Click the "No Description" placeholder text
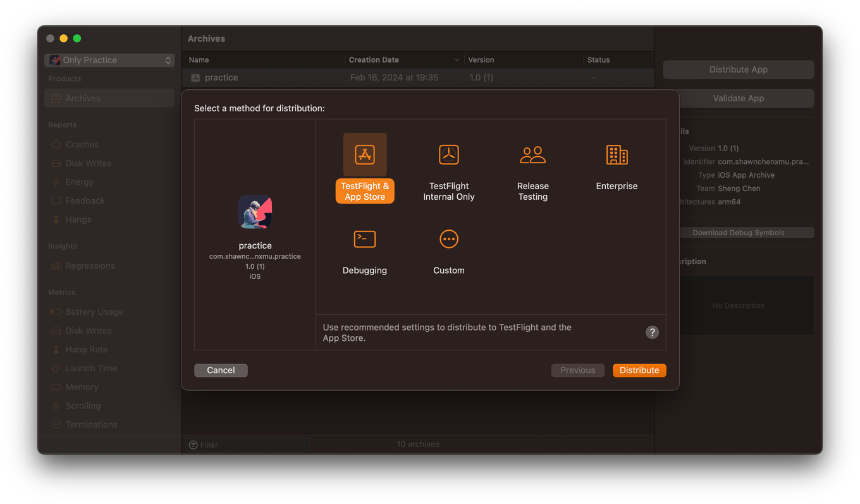The width and height of the screenshot is (860, 504). pos(739,306)
